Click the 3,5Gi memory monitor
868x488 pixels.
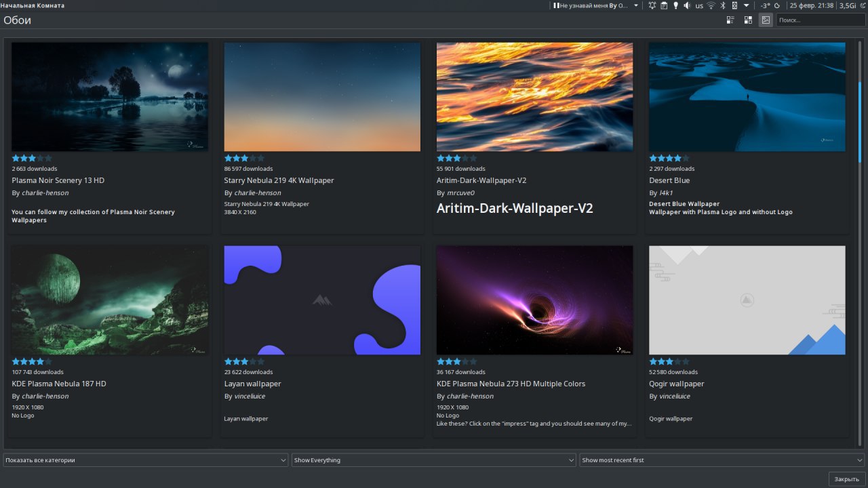coord(848,5)
